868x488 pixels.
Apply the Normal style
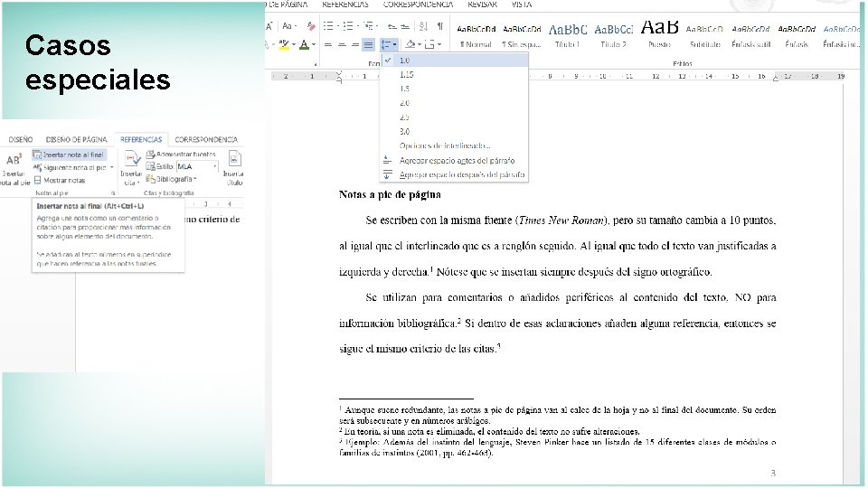coord(476,36)
